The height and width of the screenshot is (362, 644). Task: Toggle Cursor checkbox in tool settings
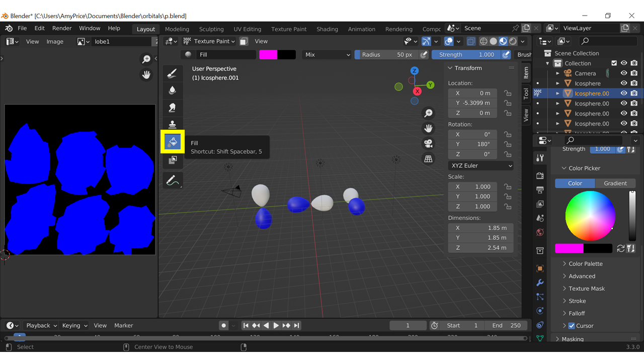click(x=572, y=326)
